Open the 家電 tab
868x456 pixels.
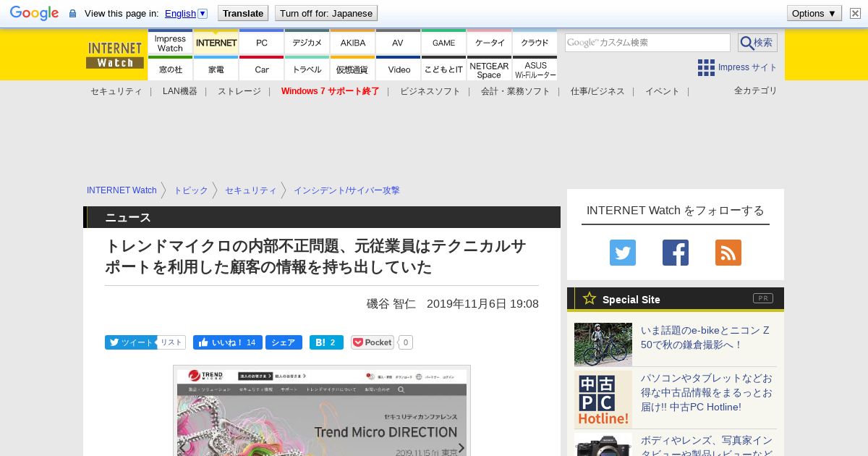tap(216, 69)
